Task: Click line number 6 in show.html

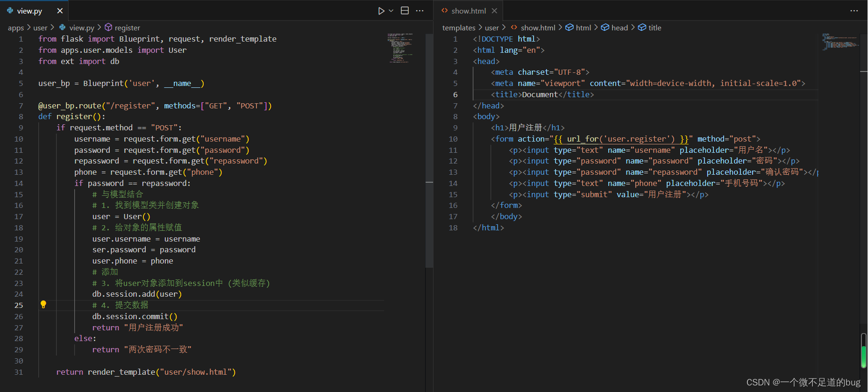Action: [455, 94]
